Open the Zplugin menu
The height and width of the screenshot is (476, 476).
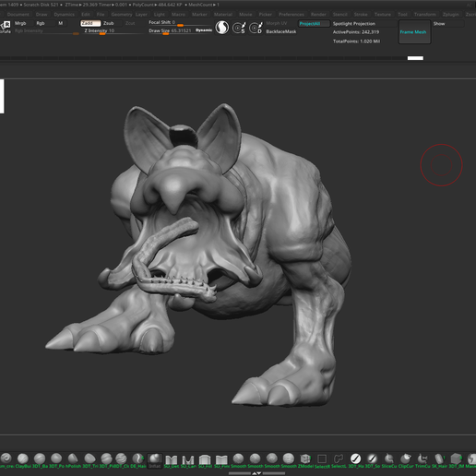(450, 15)
